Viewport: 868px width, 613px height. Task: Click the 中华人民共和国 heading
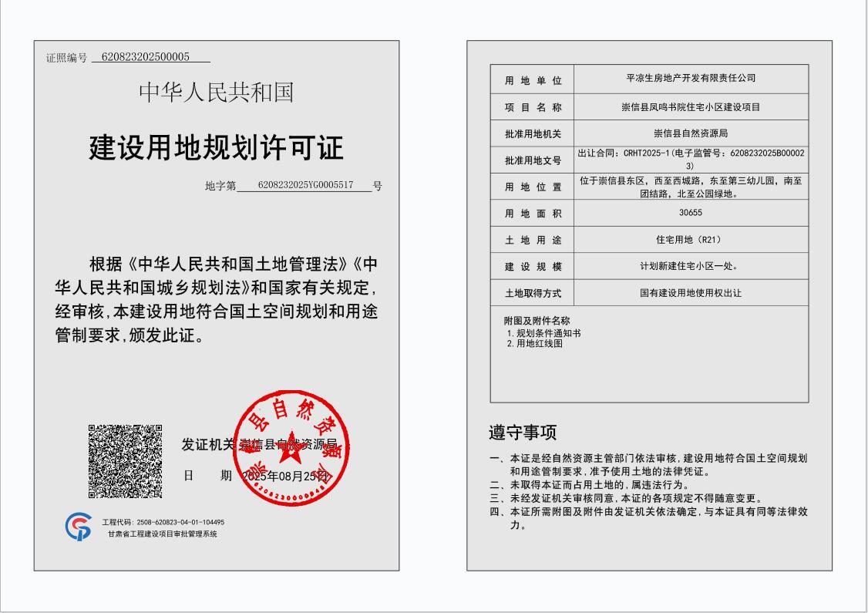click(217, 93)
